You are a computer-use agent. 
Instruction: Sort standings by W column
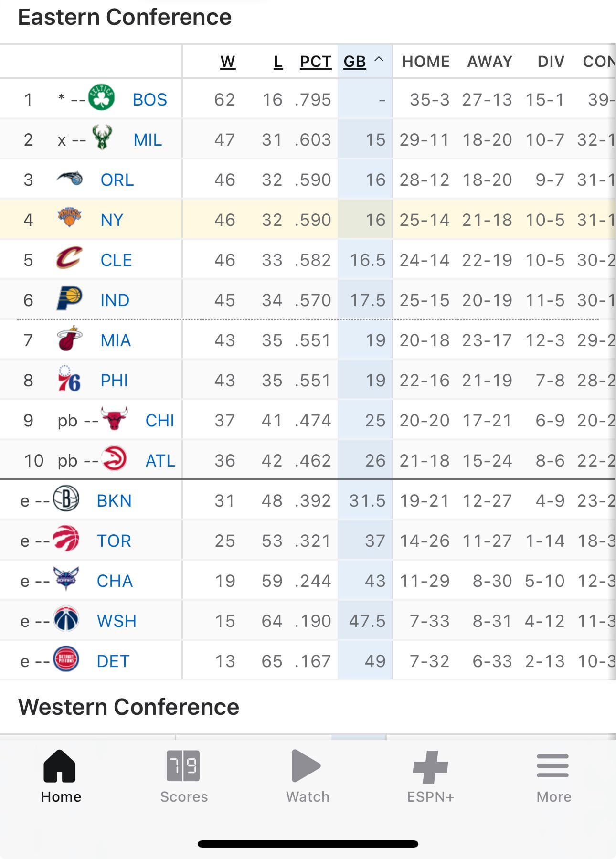[228, 62]
